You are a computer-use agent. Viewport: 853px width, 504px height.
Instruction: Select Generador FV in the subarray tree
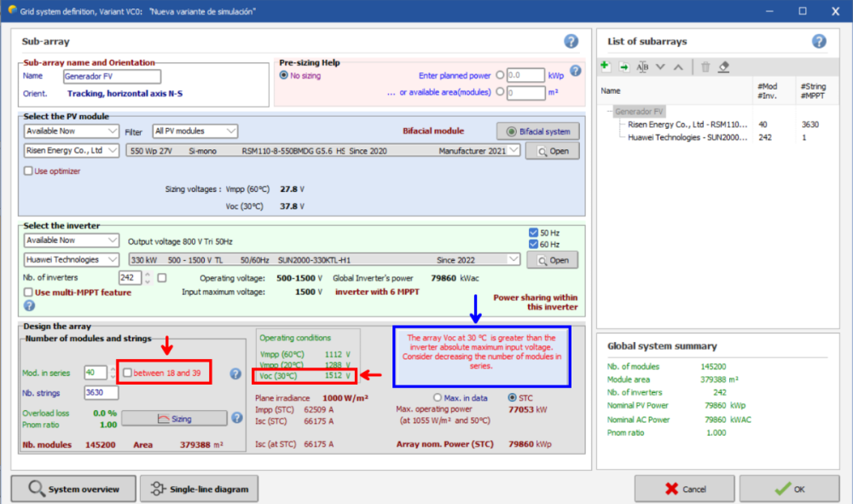coord(639,111)
